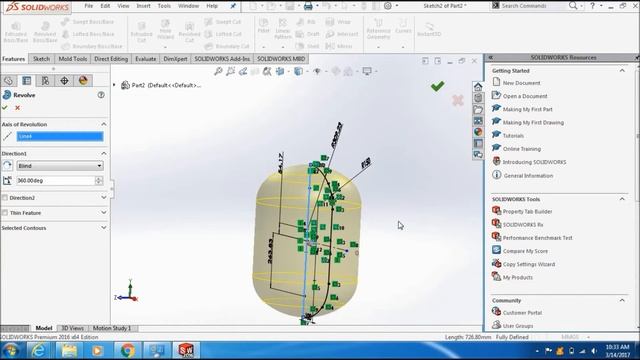Click Zoom to Area icon in view toolbar
The image size is (640, 360).
pyautogui.click(x=231, y=71)
